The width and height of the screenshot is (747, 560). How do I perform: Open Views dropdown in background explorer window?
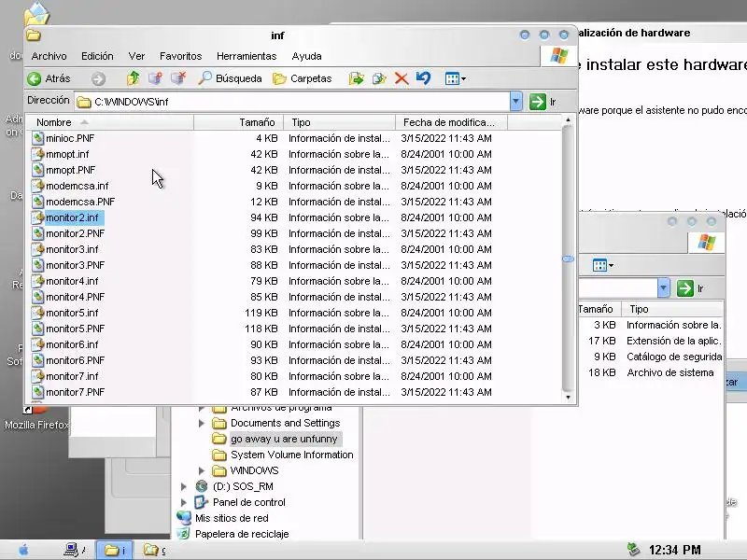click(x=602, y=265)
